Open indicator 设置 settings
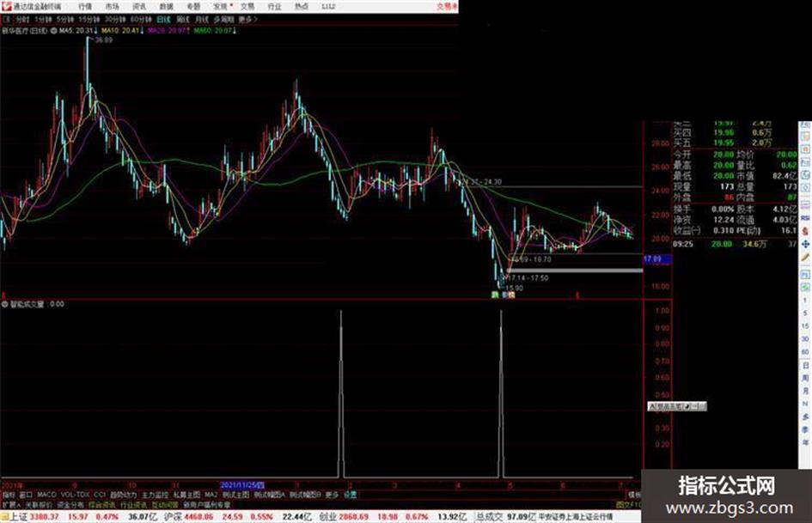The height and width of the screenshot is (523, 812). click(350, 495)
